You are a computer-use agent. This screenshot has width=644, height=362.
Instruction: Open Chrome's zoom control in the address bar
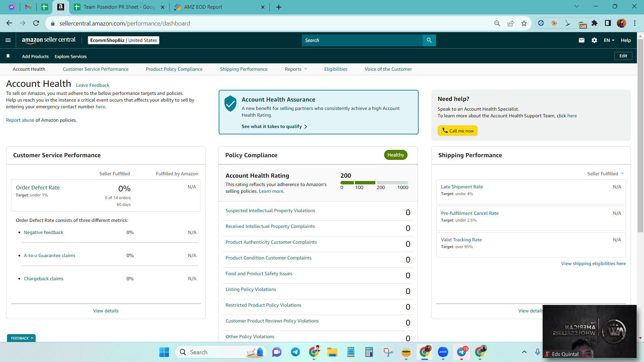pos(497,23)
